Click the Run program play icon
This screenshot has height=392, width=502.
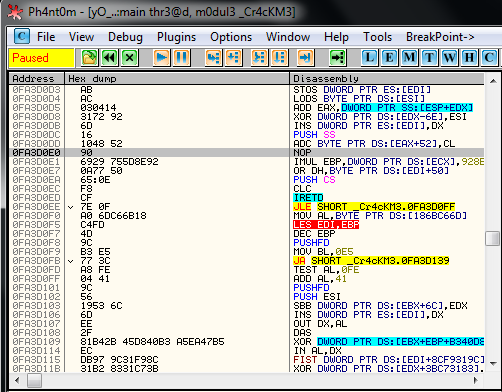162,58
